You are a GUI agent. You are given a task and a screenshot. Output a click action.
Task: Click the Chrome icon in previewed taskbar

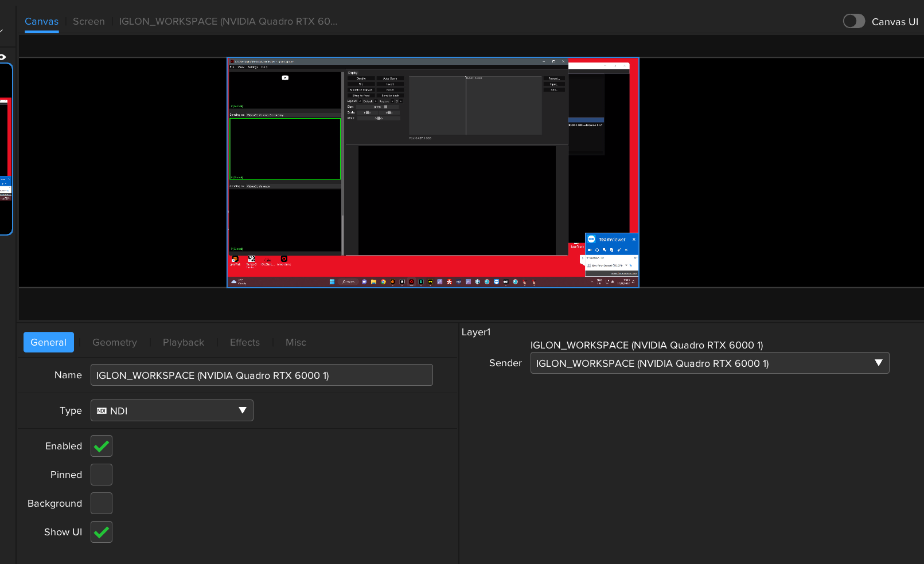tap(383, 282)
